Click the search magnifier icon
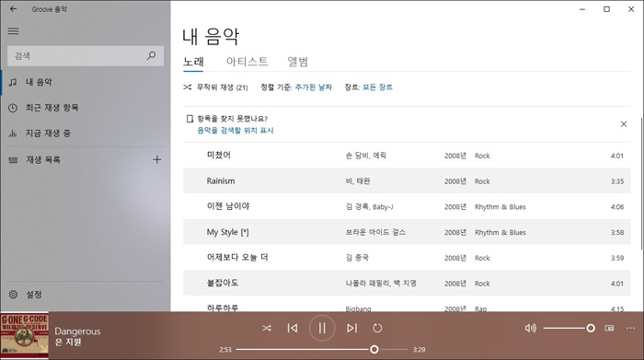The width and height of the screenshot is (644, 360). click(x=151, y=55)
